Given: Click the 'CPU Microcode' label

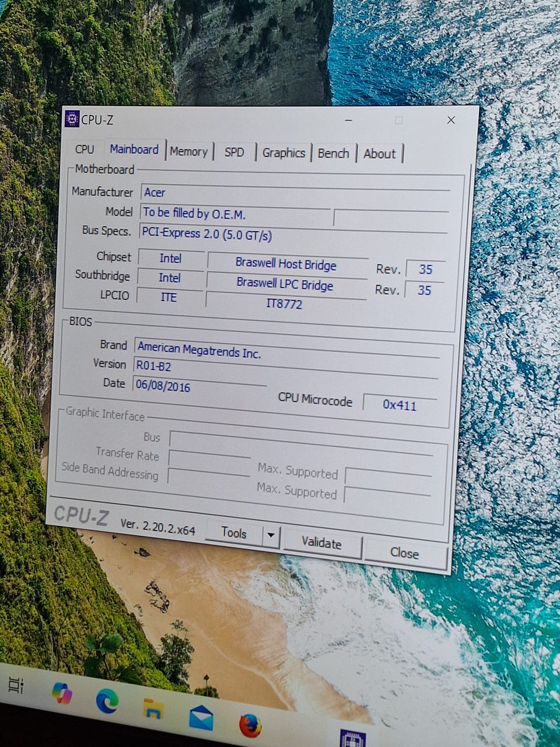Looking at the screenshot, I should click(315, 399).
